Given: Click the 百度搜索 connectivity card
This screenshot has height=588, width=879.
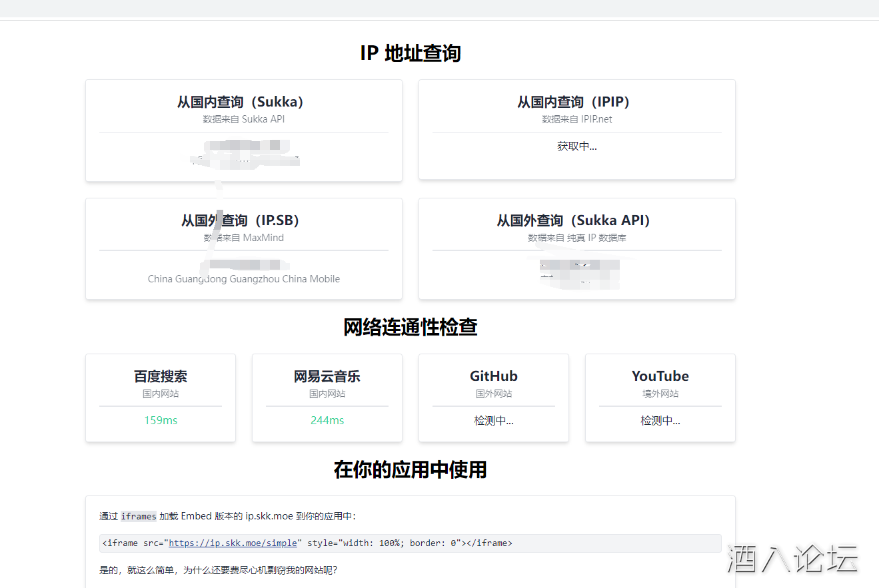Looking at the screenshot, I should (160, 398).
